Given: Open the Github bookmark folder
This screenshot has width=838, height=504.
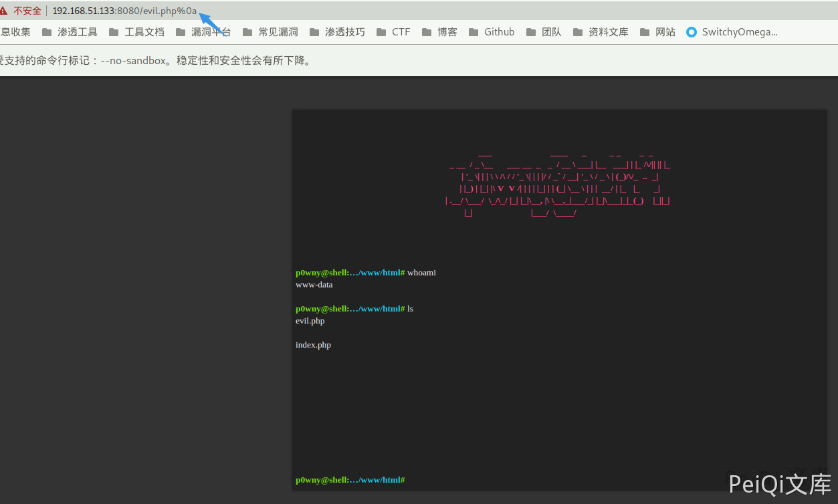Looking at the screenshot, I should pyautogui.click(x=492, y=32).
